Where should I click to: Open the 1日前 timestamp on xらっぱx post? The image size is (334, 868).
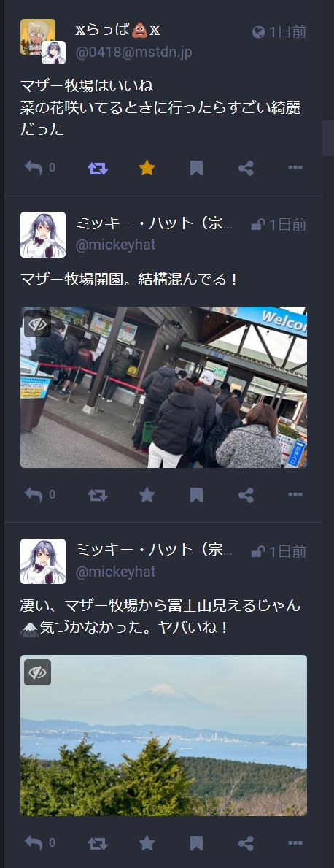click(287, 32)
